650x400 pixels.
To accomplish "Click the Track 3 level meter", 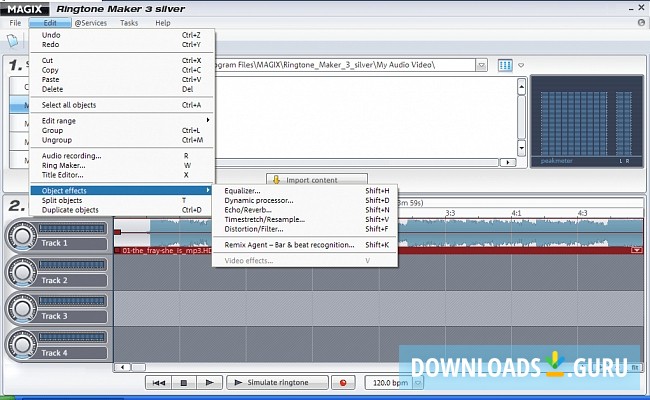I will (72, 301).
